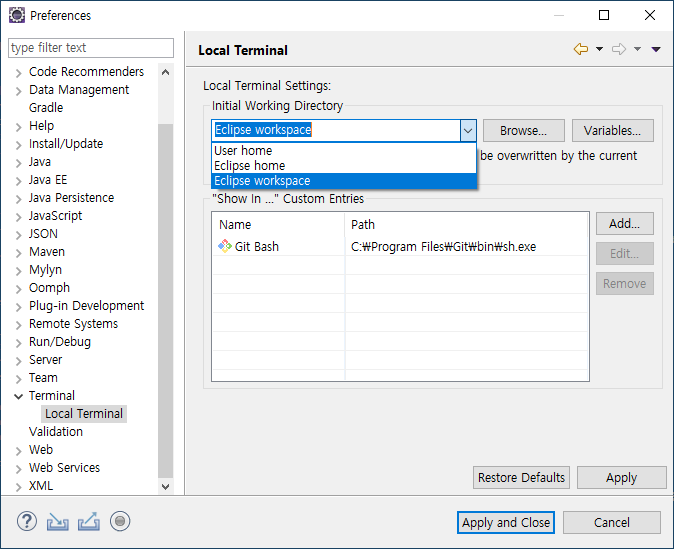The height and width of the screenshot is (549, 674).
Task: Select User home from dropdown list
Action: point(344,150)
